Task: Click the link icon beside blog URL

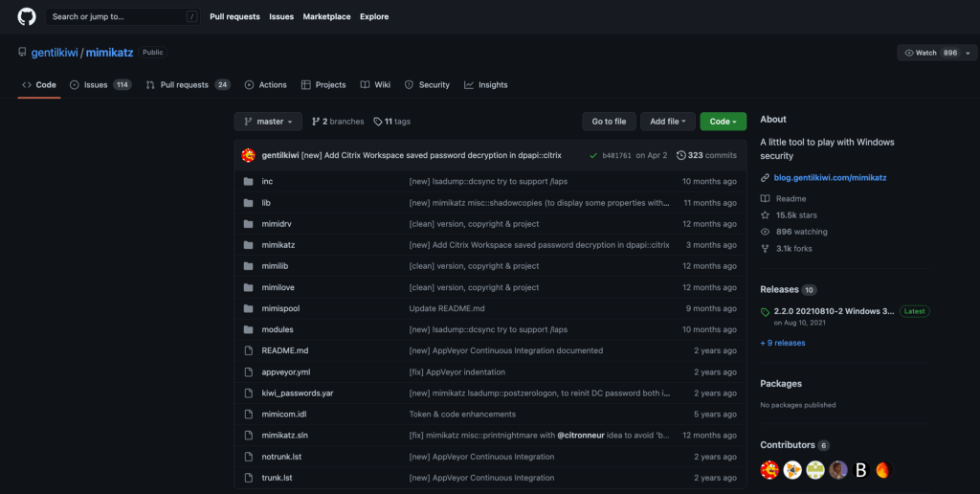Action: [765, 177]
